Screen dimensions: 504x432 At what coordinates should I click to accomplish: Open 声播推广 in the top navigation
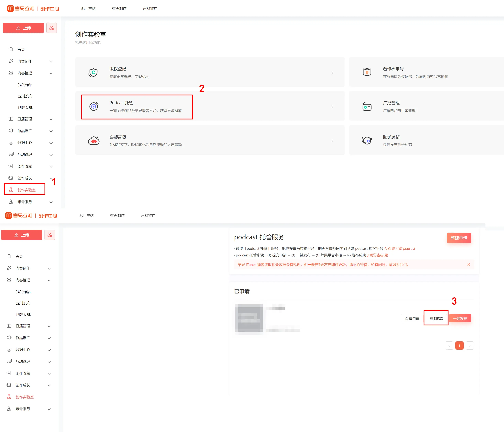pos(150,9)
